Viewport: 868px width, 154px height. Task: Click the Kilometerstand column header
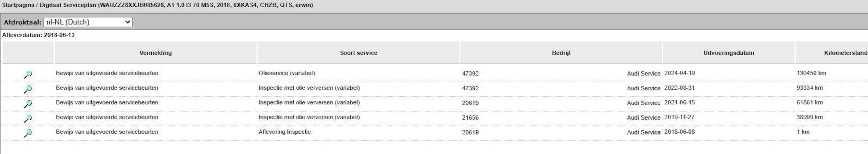pyautogui.click(x=845, y=53)
